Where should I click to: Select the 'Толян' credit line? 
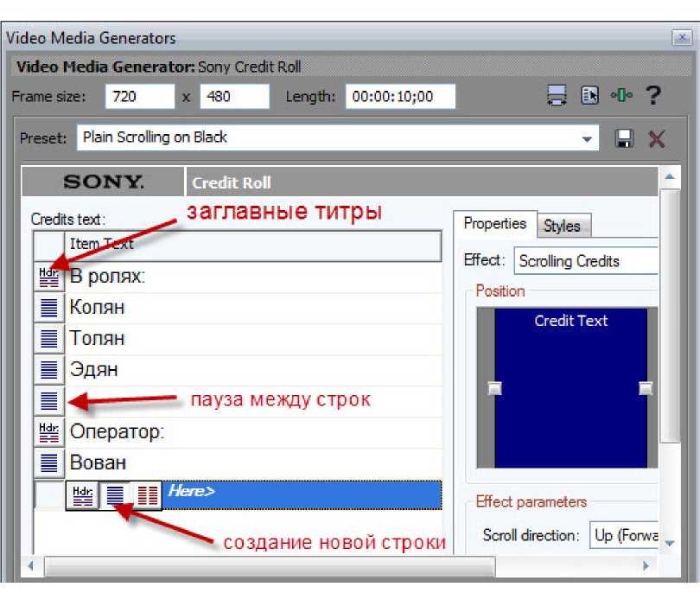(253, 339)
